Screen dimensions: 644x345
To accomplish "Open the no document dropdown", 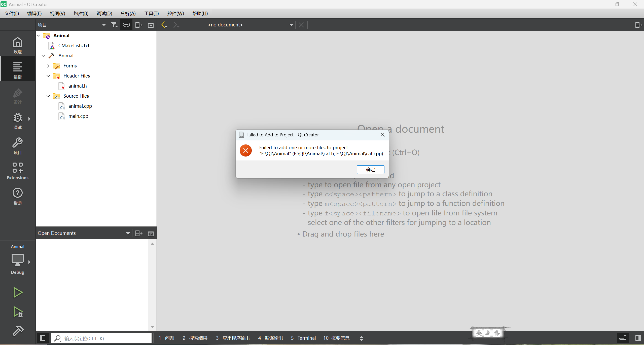I will pos(291,25).
